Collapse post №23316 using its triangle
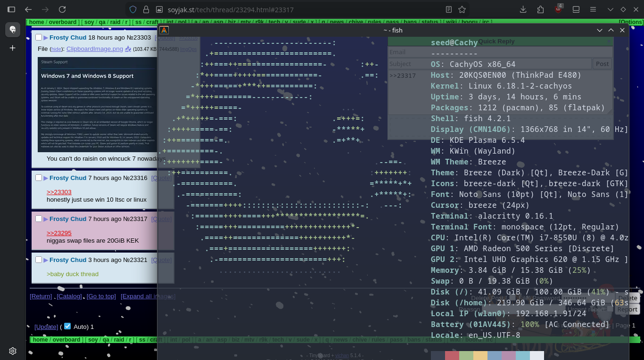This screenshot has height=360, width=644. [x=46, y=178]
